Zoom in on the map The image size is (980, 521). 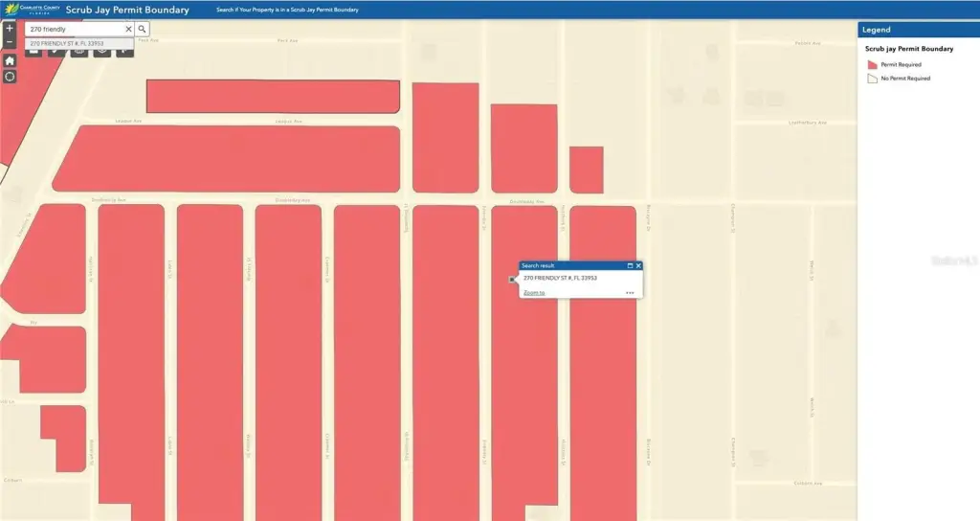pyautogui.click(x=10, y=29)
